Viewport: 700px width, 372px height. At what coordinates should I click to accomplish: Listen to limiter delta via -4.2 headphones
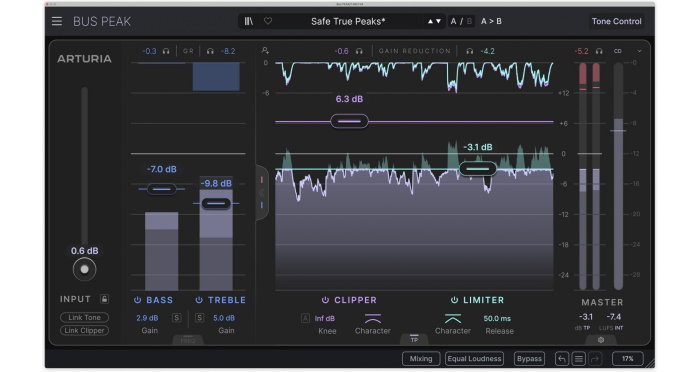tap(470, 51)
